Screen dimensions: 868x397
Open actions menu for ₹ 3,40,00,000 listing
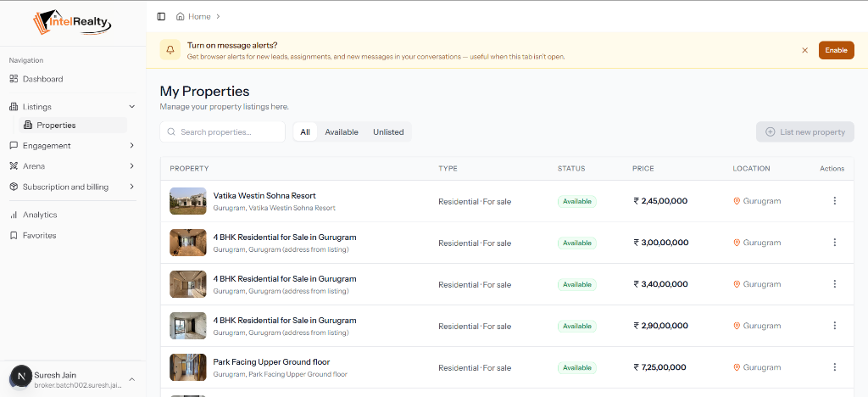coord(835,284)
